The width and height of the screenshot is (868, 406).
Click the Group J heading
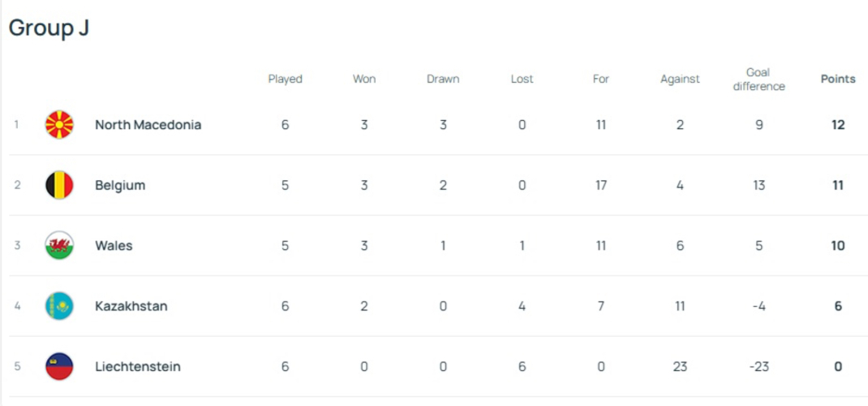(x=49, y=28)
